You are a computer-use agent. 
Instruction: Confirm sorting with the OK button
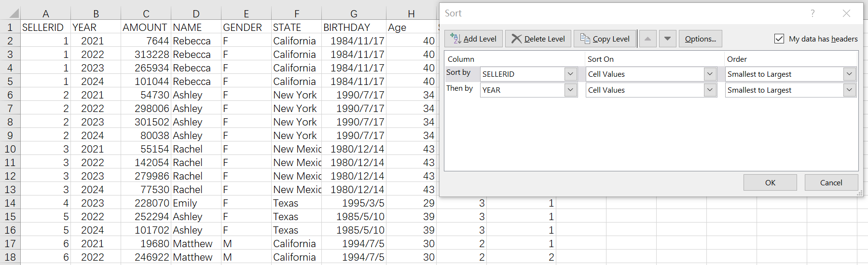tap(770, 182)
